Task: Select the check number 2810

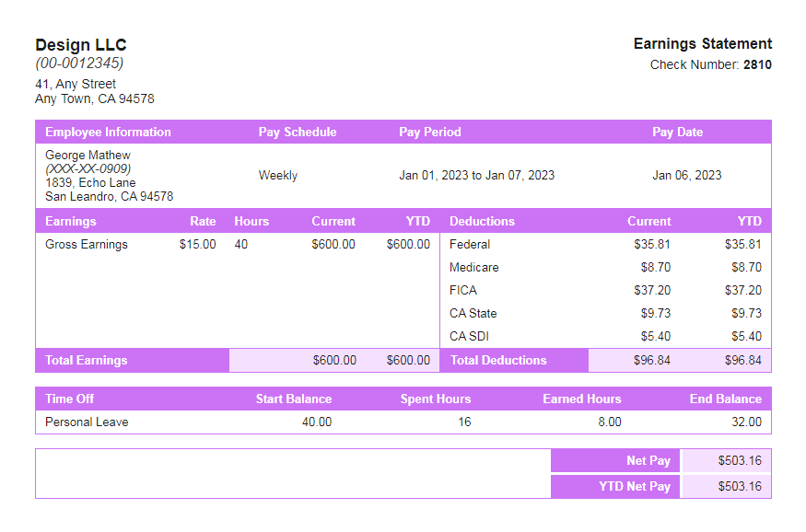Action: (759, 64)
